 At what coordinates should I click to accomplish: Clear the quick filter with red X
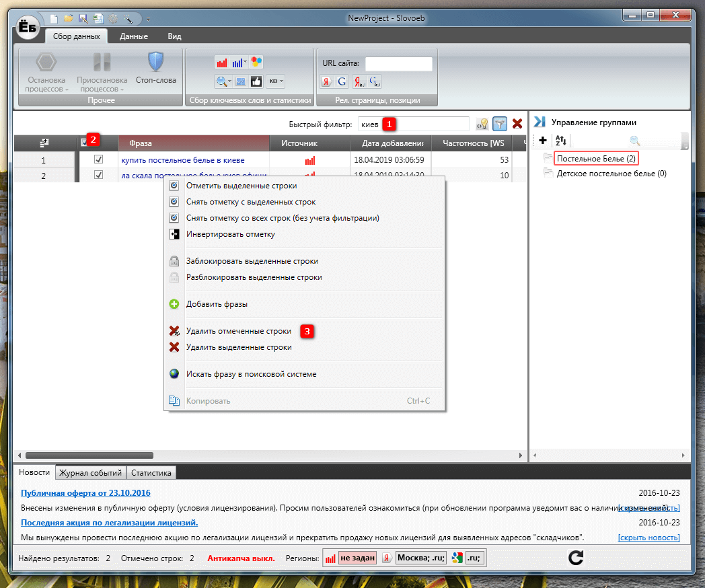pyautogui.click(x=517, y=124)
